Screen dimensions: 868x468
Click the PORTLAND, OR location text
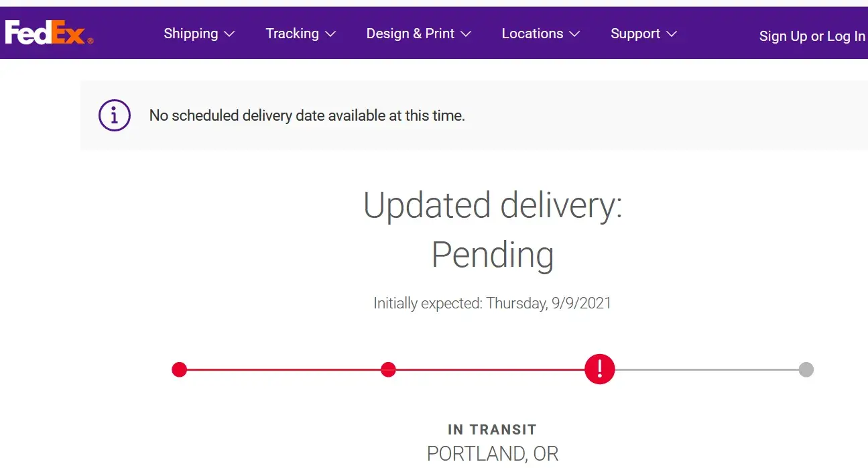(x=493, y=454)
